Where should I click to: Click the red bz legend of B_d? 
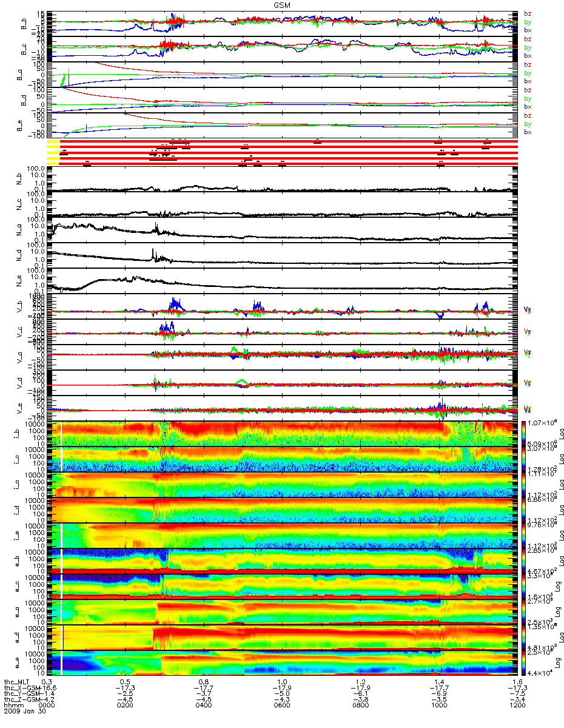[528, 90]
